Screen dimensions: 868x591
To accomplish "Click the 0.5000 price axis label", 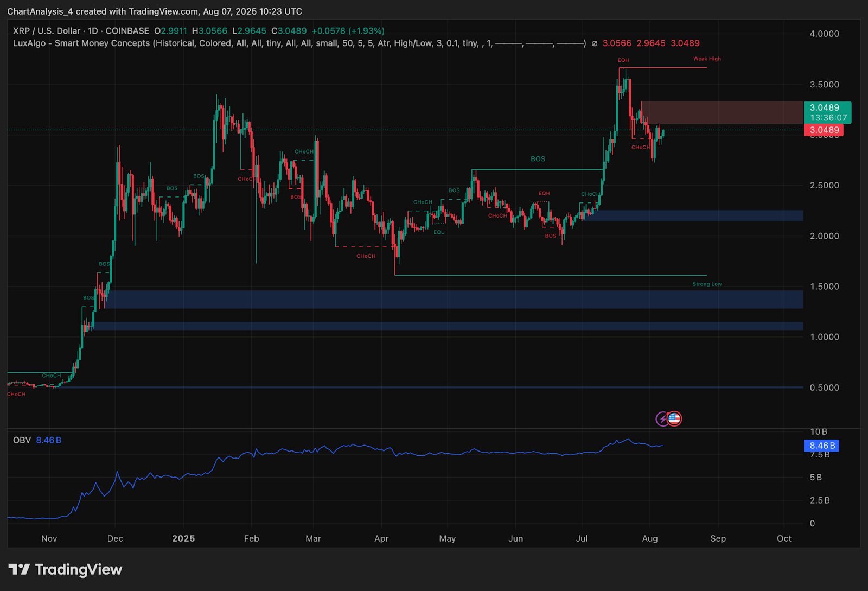I will (x=825, y=387).
